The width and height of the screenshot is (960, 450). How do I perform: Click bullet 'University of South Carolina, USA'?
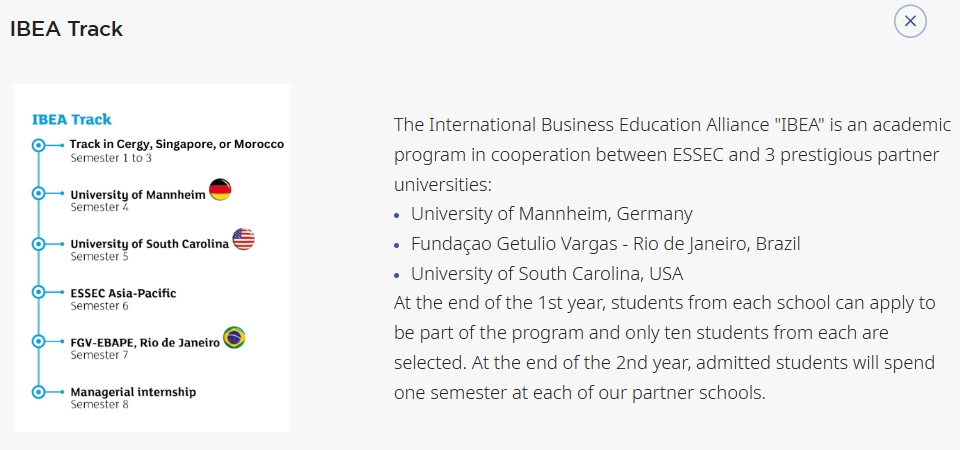tap(547, 273)
